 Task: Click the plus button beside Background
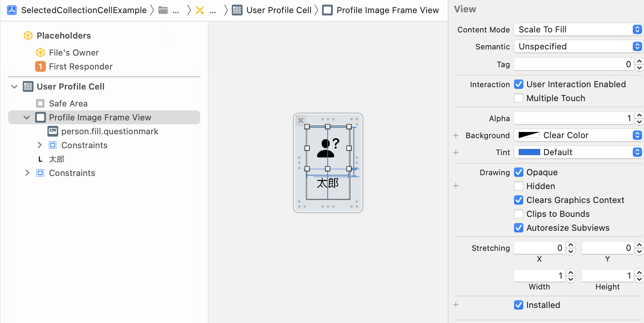(456, 135)
